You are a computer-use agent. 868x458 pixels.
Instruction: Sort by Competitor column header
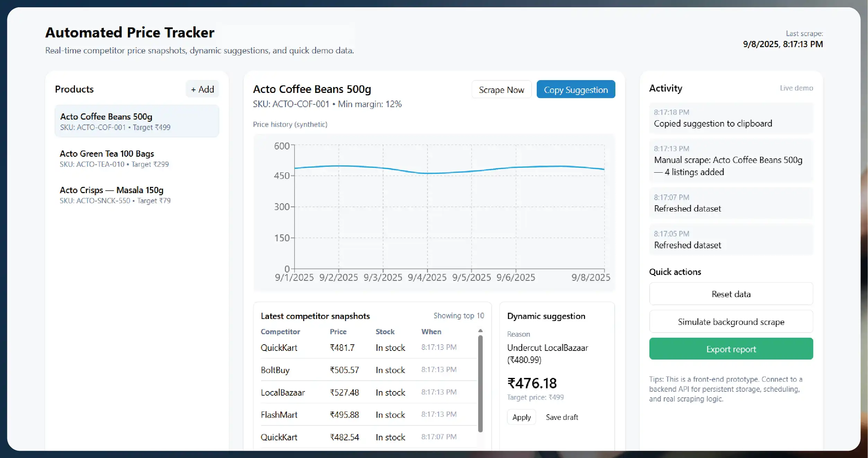[x=280, y=331]
